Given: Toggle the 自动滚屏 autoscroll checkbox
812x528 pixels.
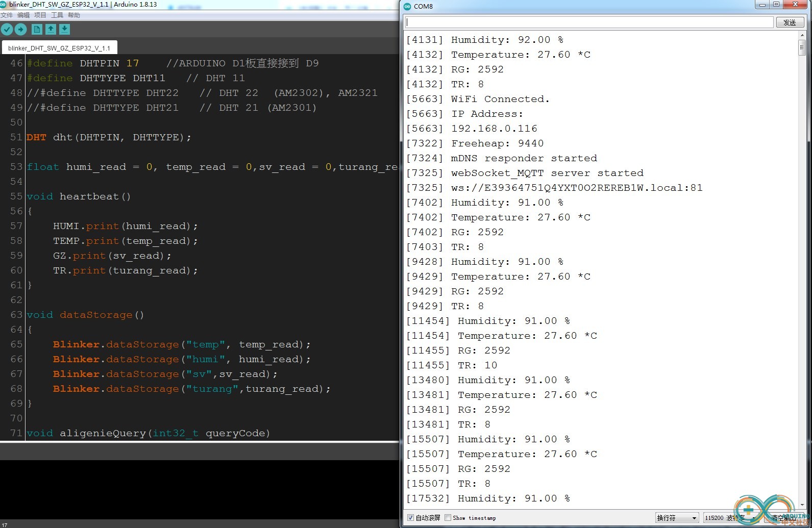Looking at the screenshot, I should (410, 517).
